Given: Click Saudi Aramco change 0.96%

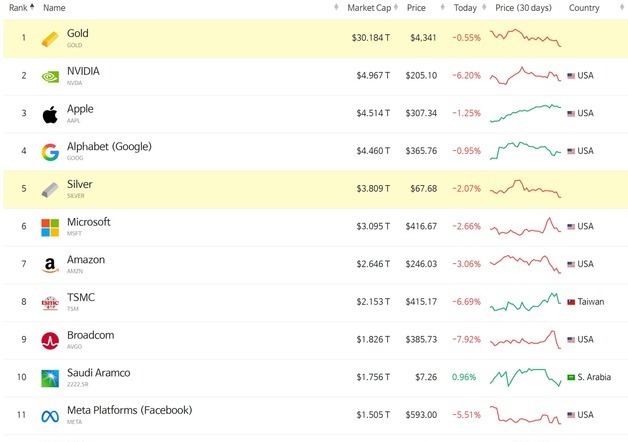Looking at the screenshot, I should [x=464, y=377].
